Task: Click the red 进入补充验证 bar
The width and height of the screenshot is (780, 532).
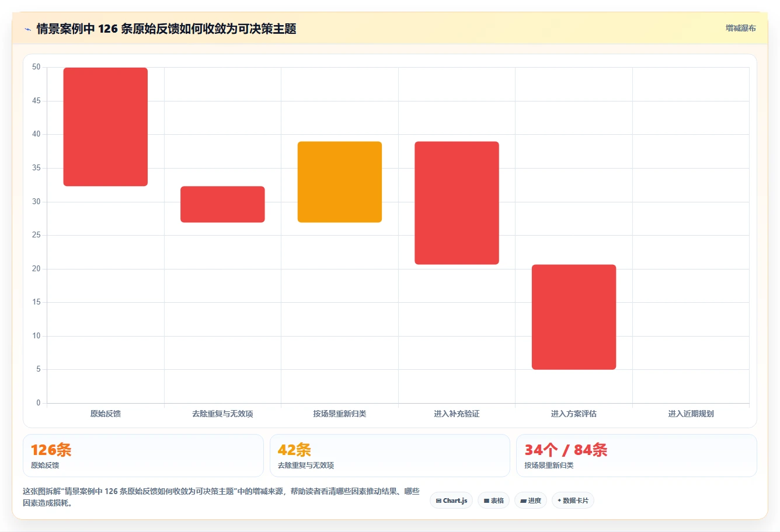Action: 457,203
